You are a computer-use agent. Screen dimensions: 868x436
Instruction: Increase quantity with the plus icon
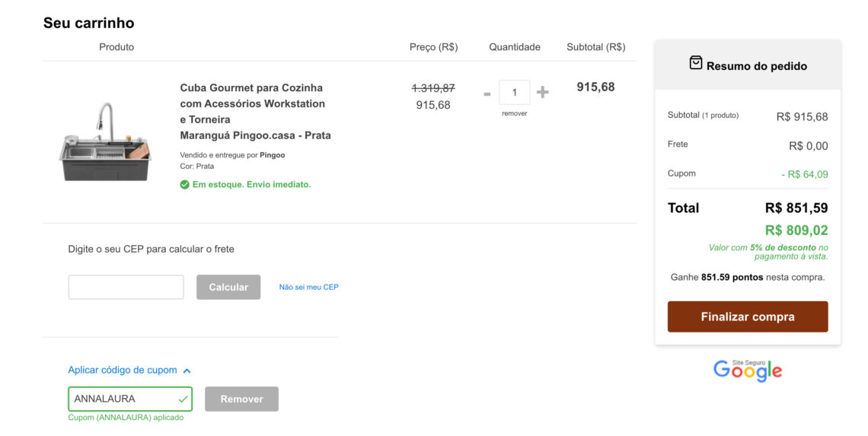point(542,92)
